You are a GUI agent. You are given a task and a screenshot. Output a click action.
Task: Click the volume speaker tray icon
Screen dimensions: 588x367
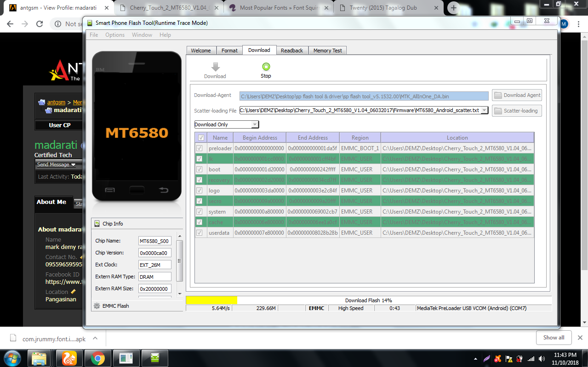pyautogui.click(x=542, y=359)
